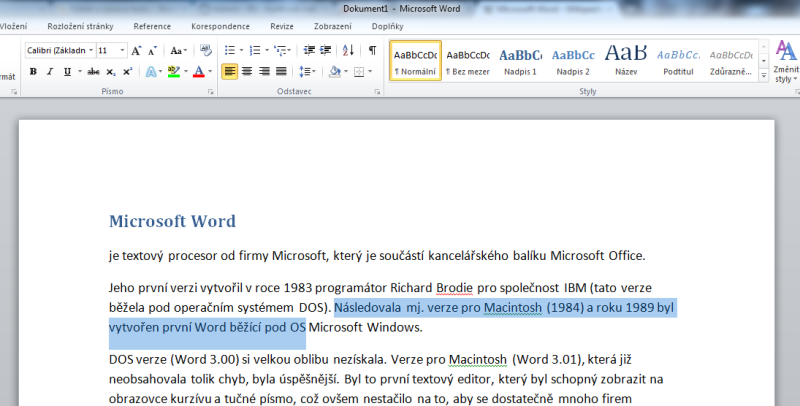Start a numbered list
800x406 pixels.
255,50
